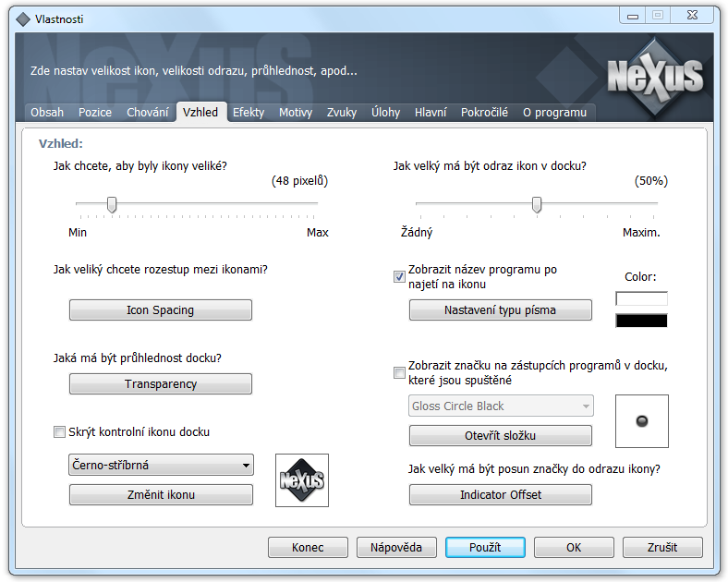Click the Konec button
Image resolution: width=728 pixels, height=582 pixels.
pyautogui.click(x=308, y=548)
